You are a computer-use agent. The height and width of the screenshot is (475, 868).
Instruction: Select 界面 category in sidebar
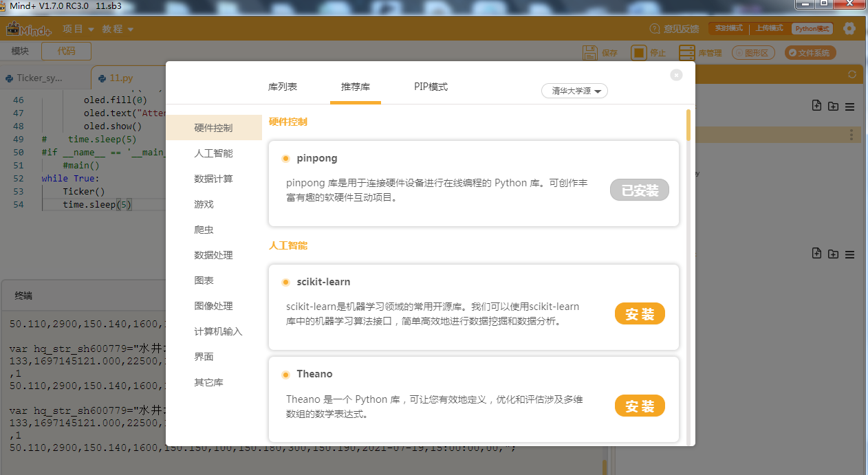tap(204, 357)
